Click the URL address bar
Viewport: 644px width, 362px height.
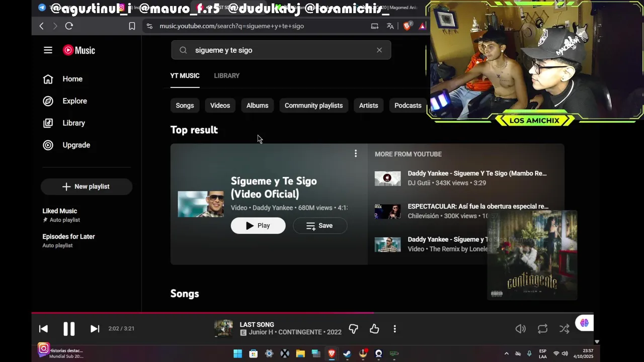pyautogui.click(x=231, y=26)
